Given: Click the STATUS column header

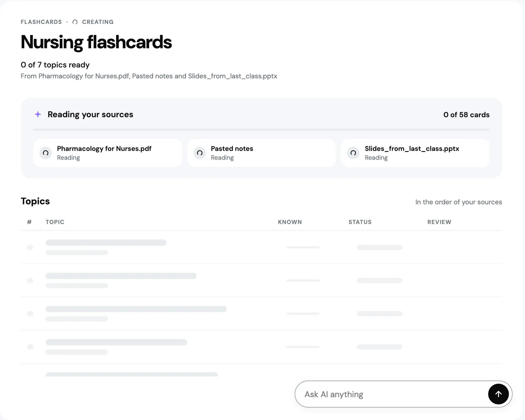Looking at the screenshot, I should point(360,222).
